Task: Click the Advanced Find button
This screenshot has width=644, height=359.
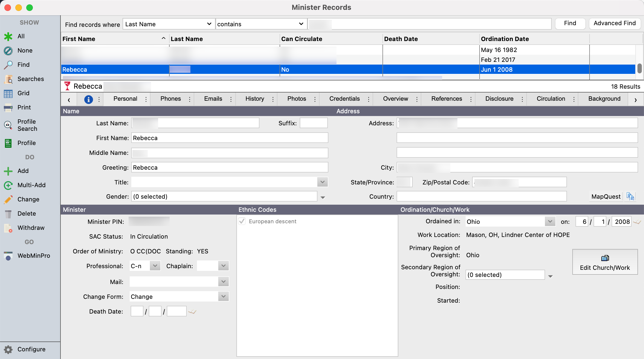Action: (x=614, y=23)
